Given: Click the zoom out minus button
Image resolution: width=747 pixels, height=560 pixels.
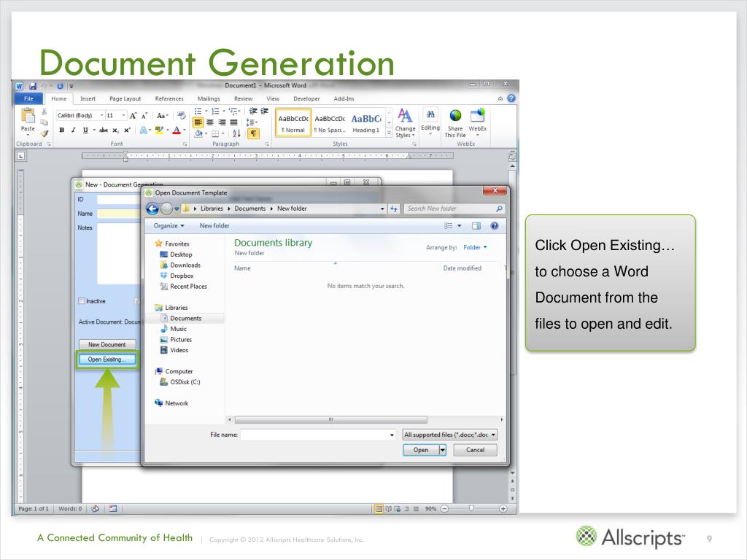Looking at the screenshot, I should click(x=444, y=508).
